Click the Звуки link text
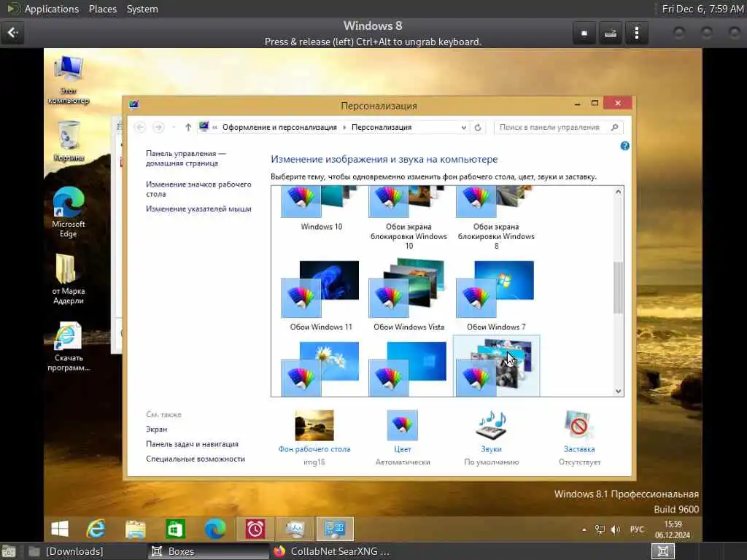Viewport: 747px width, 560px height. click(491, 449)
